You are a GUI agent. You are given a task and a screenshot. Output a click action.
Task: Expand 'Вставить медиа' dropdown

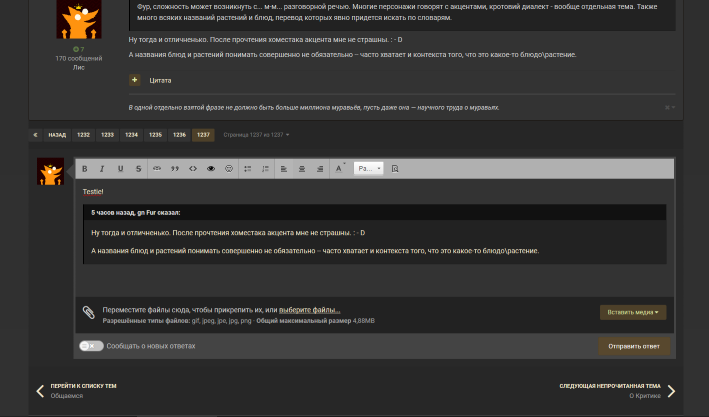pyautogui.click(x=633, y=312)
